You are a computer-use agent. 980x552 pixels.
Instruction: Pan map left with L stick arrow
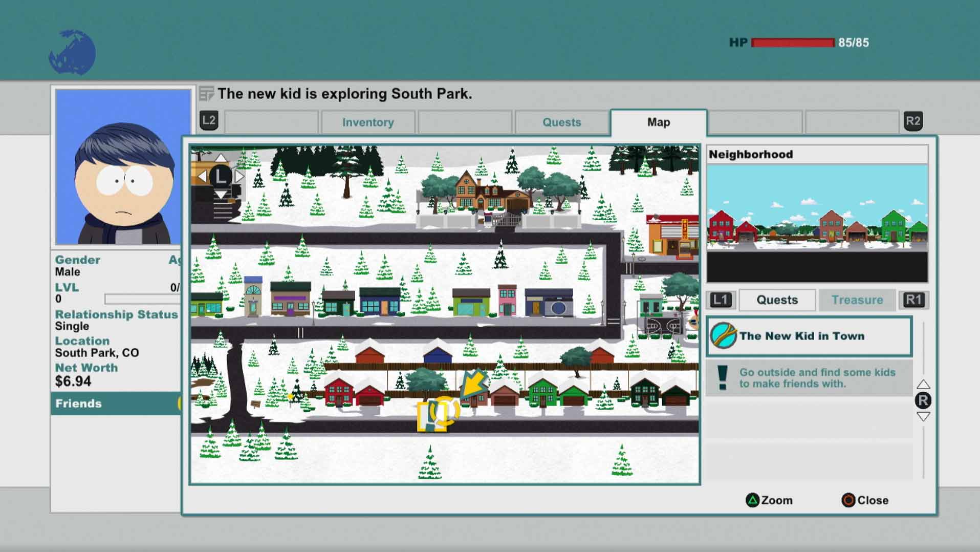point(202,176)
